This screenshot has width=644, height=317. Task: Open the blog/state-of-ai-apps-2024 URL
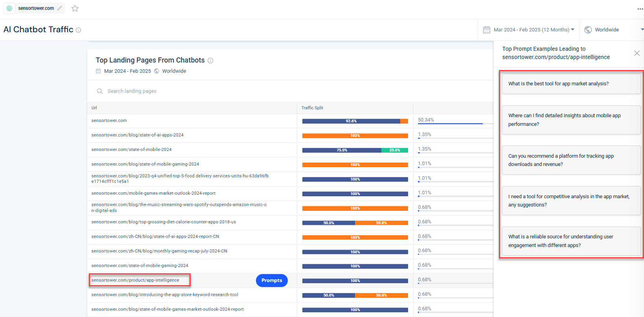click(x=137, y=135)
